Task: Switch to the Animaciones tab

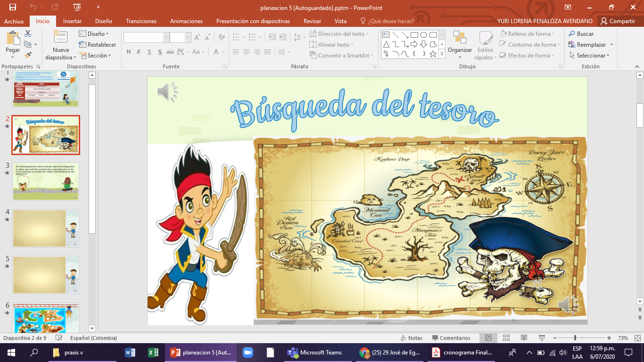Action: 186,21
